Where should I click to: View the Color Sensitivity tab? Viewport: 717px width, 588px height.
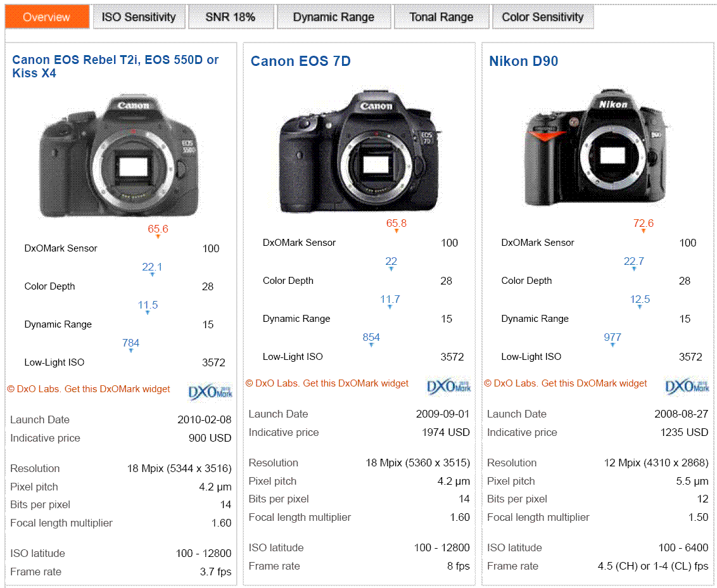543,17
